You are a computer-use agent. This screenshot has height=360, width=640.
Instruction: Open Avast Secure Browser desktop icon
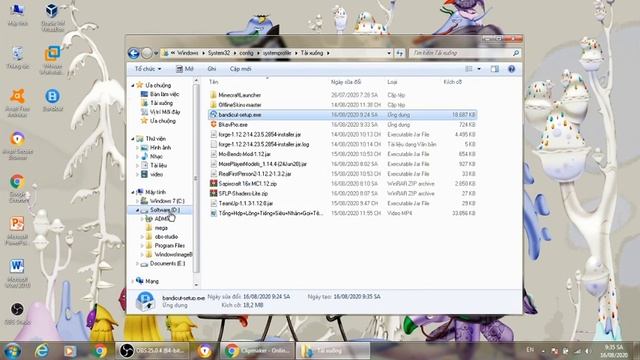(18, 146)
